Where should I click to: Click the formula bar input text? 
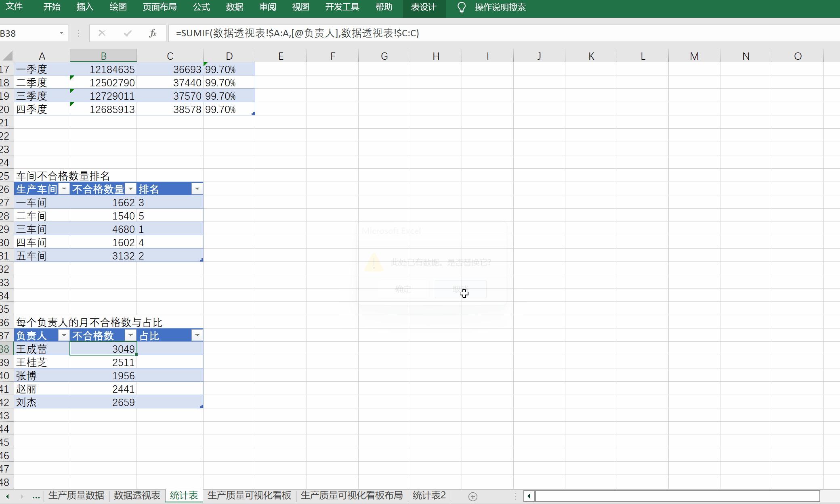click(298, 33)
